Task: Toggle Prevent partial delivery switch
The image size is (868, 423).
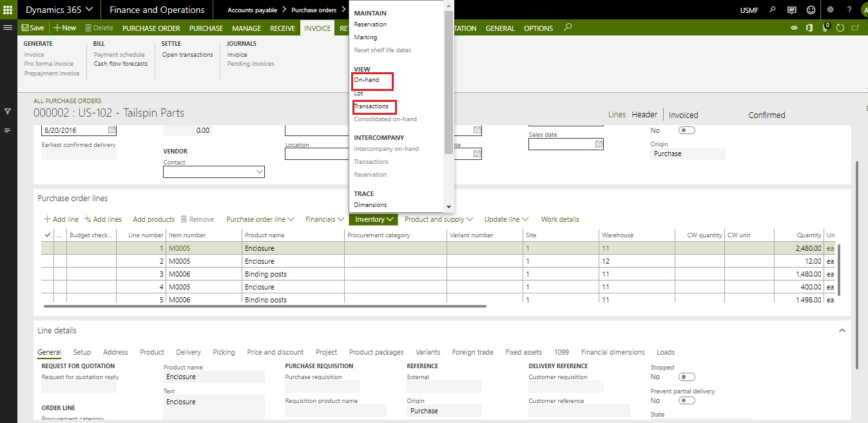Action: pyautogui.click(x=687, y=400)
